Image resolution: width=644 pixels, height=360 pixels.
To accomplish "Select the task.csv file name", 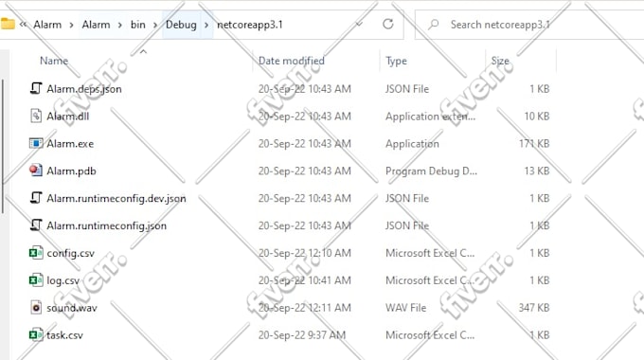I will pyautogui.click(x=65, y=335).
